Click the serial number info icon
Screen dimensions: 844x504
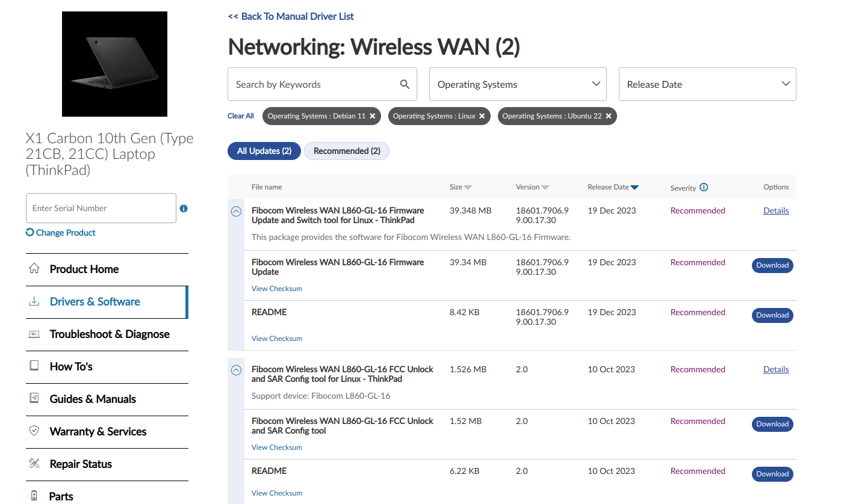(184, 209)
